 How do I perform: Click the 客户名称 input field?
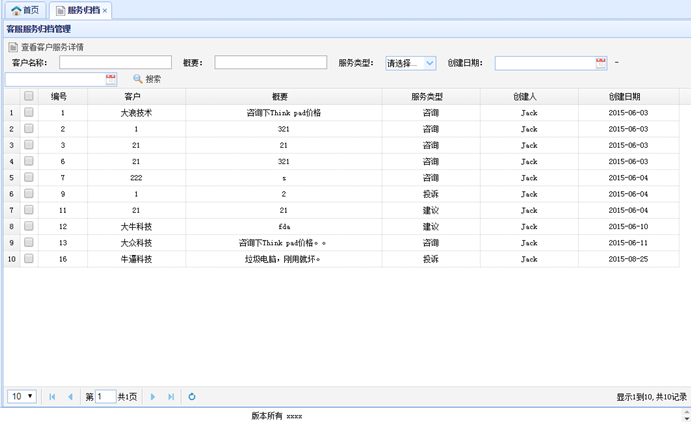pos(115,63)
